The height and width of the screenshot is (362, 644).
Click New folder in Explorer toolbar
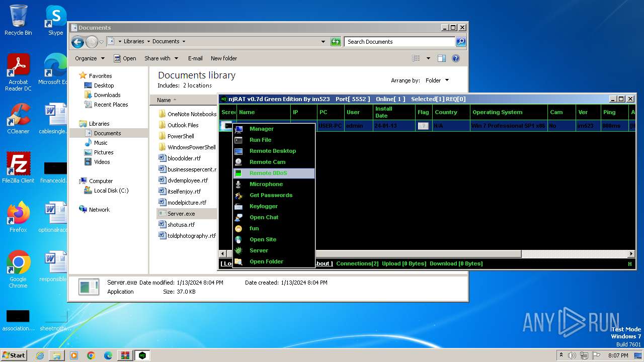224,58
